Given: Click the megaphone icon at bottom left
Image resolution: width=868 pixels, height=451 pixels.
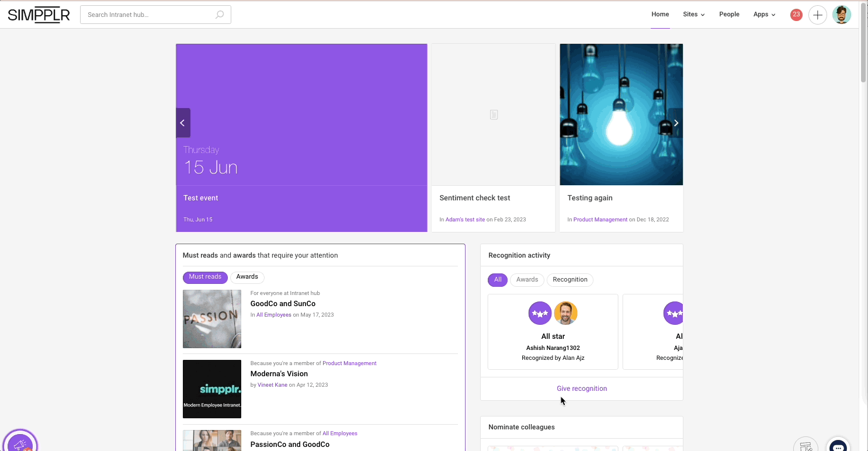Looking at the screenshot, I should point(20,445).
